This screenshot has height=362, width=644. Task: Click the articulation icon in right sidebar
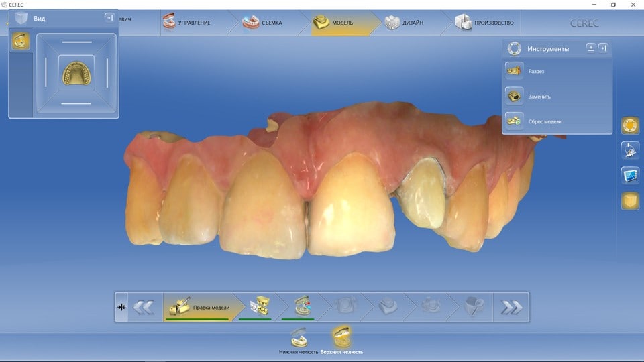click(x=630, y=151)
